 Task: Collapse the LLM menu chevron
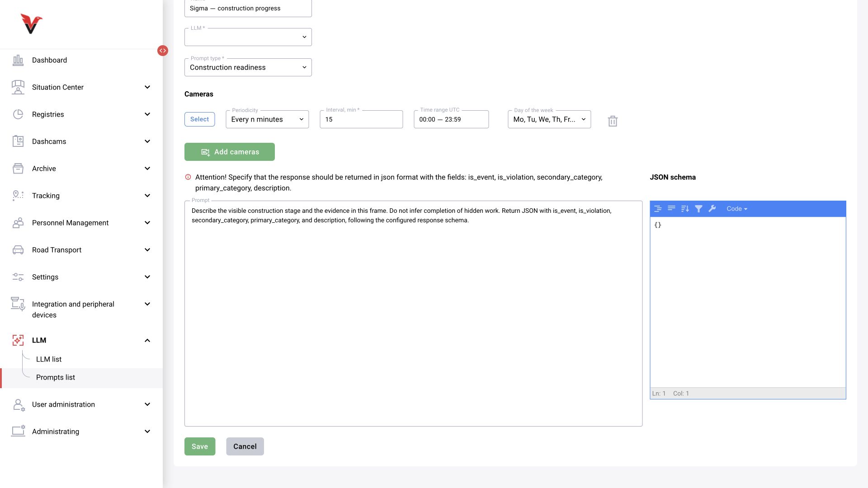pos(147,340)
